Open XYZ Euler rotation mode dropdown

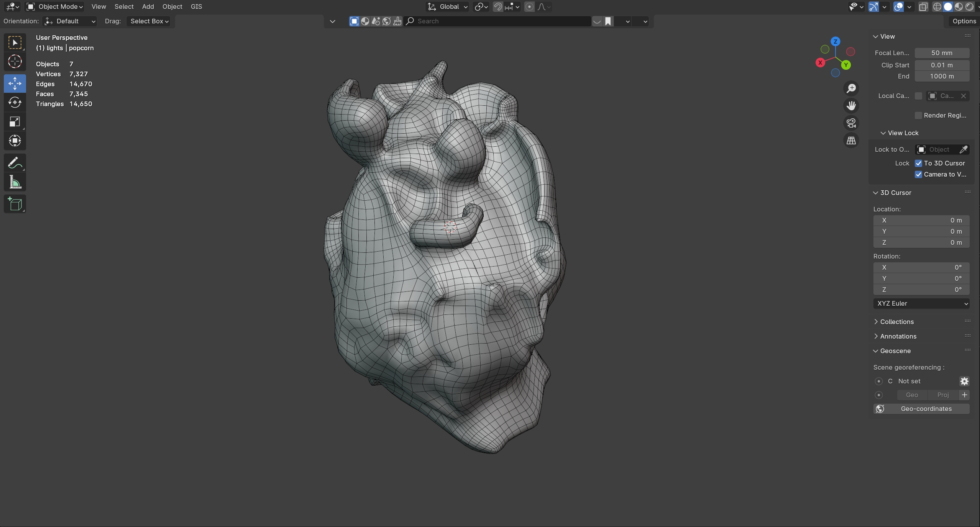pyautogui.click(x=921, y=303)
